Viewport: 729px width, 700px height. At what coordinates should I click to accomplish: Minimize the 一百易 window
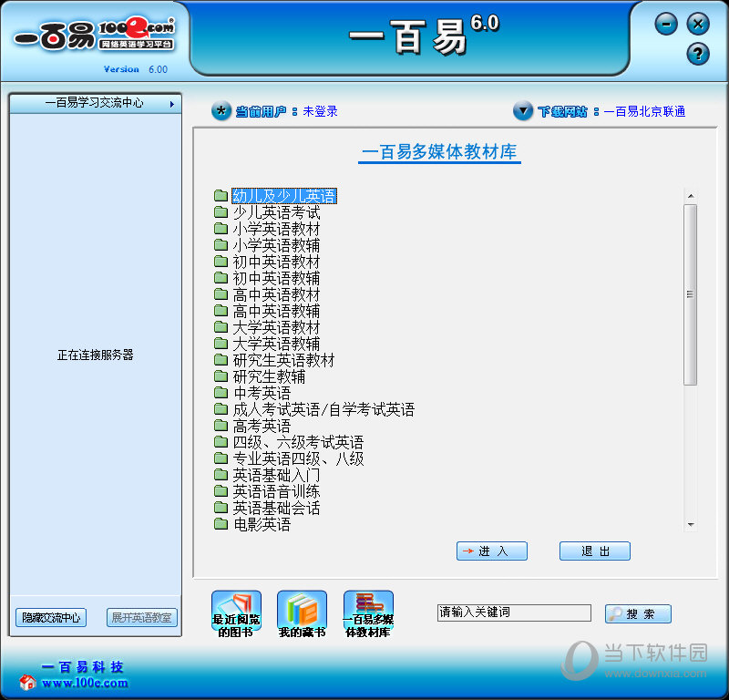pyautogui.click(x=666, y=24)
